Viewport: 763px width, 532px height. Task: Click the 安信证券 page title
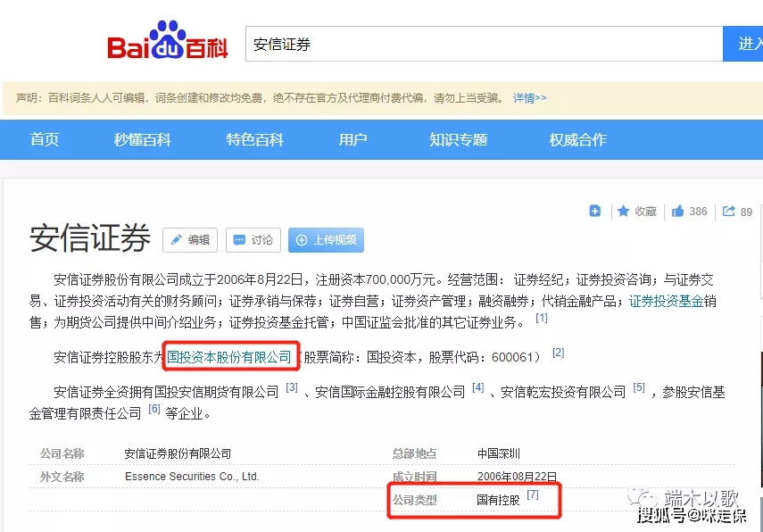pos(90,238)
